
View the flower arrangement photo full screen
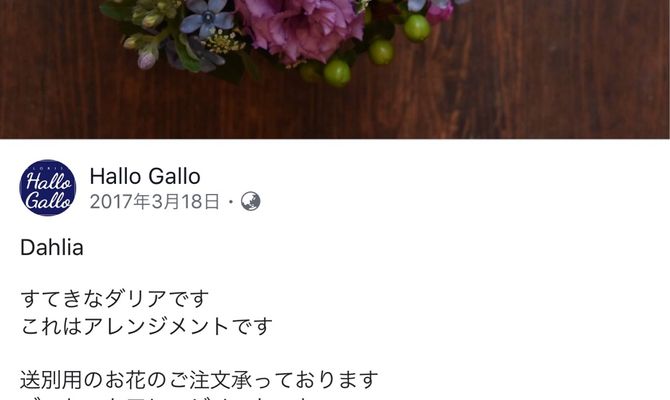tap(335, 69)
